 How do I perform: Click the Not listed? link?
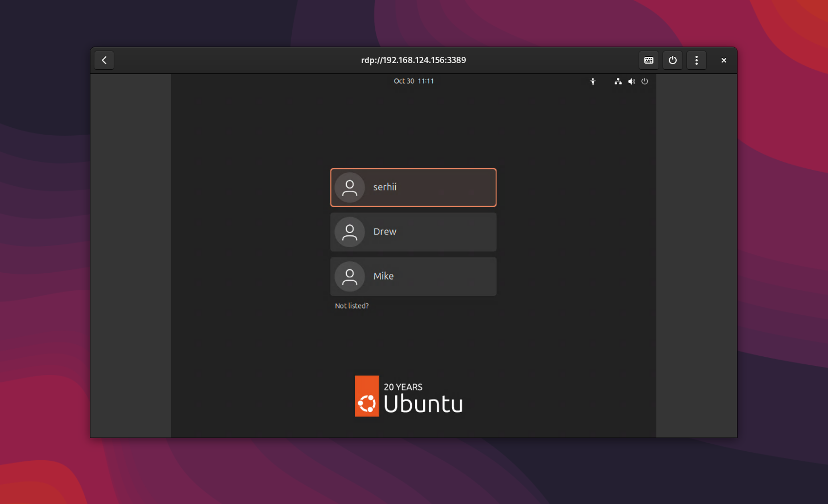click(x=351, y=306)
